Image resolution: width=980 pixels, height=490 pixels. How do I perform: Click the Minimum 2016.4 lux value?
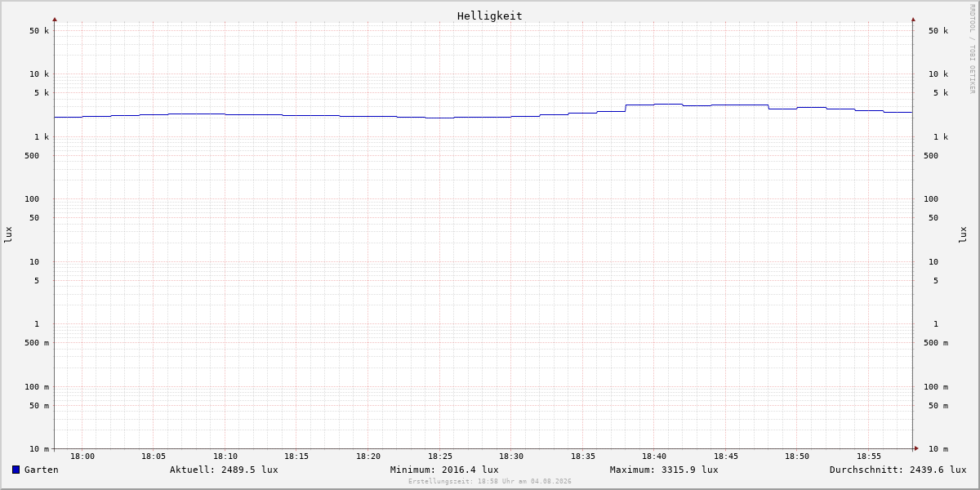point(444,470)
